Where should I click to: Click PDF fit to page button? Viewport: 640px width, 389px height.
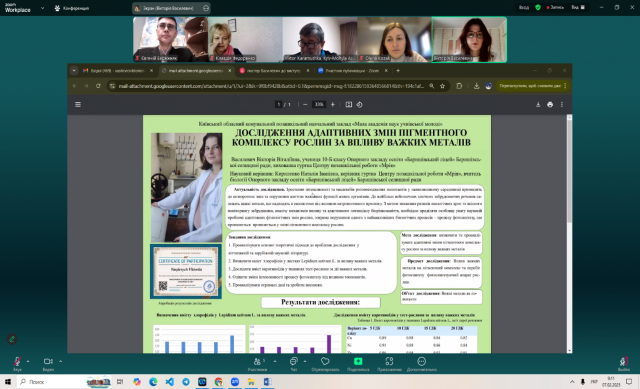pyautogui.click(x=349, y=104)
